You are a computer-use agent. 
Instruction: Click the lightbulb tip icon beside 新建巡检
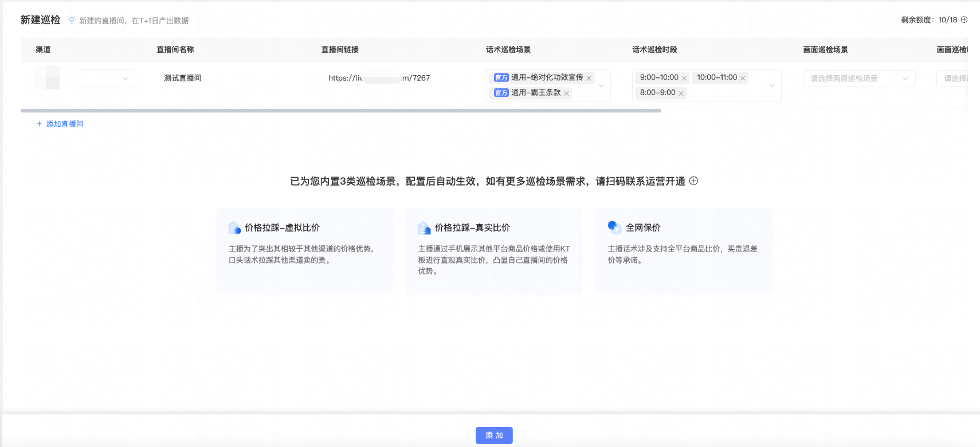(72, 20)
